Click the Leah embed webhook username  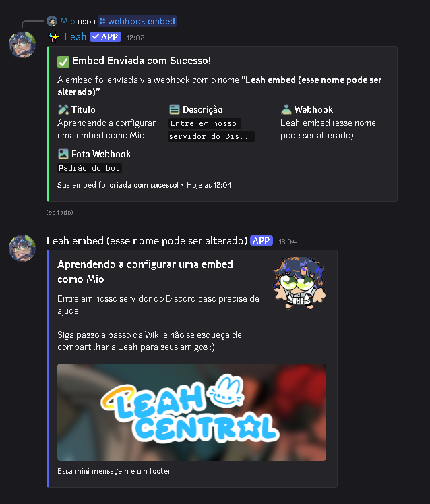pos(147,240)
